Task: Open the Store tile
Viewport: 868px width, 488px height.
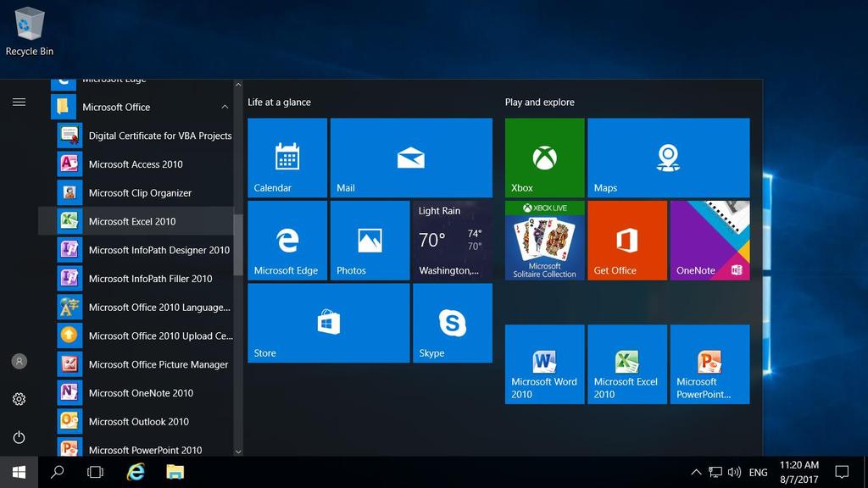Action: pyautogui.click(x=328, y=323)
